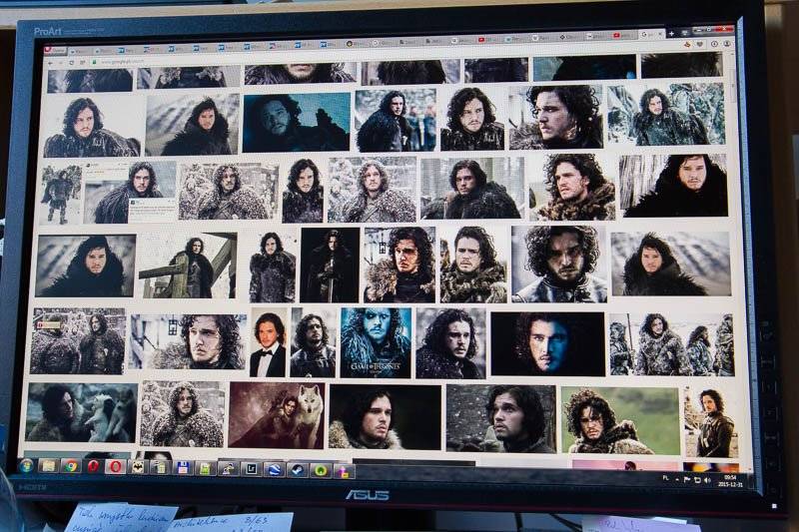Image resolution: width=799 pixels, height=532 pixels.
Task: Open the green ring icon after Steam
Action: 321,471
